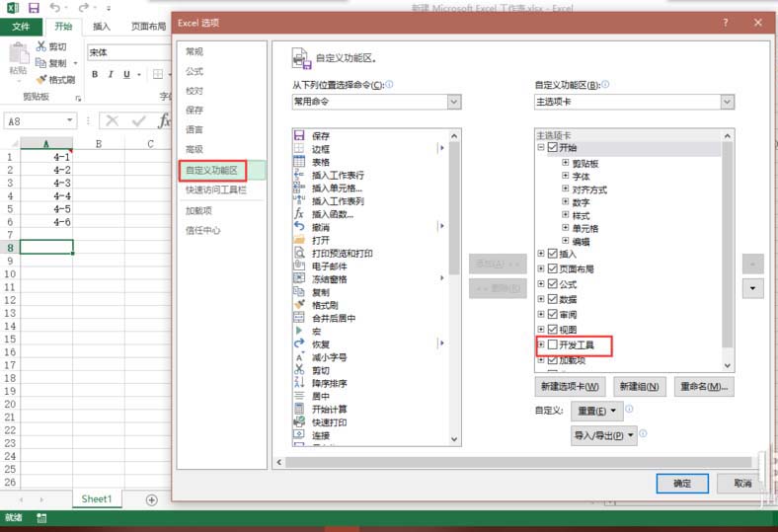Select 自定义功能区 in the options sidebar

point(222,170)
